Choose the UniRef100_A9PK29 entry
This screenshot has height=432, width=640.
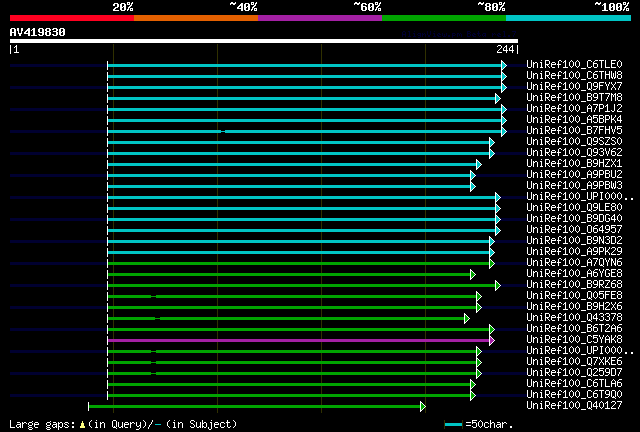(574, 252)
